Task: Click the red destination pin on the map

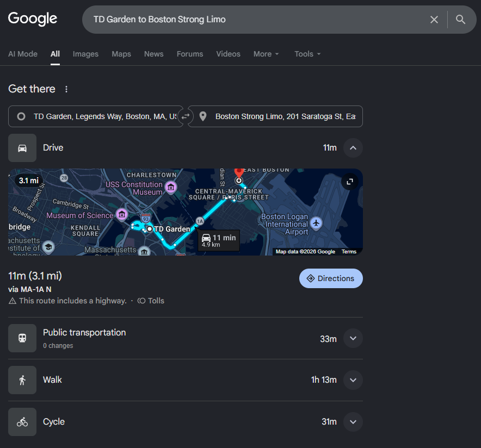Action: point(239,173)
